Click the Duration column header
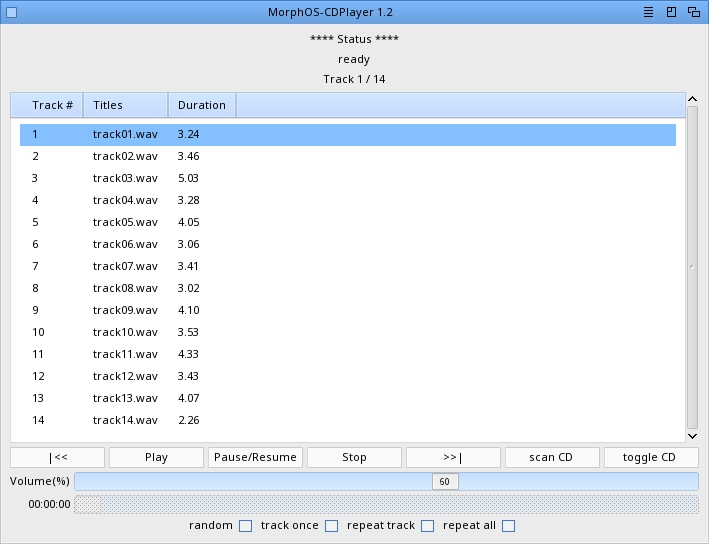Image resolution: width=709 pixels, height=544 pixels. pos(202,105)
